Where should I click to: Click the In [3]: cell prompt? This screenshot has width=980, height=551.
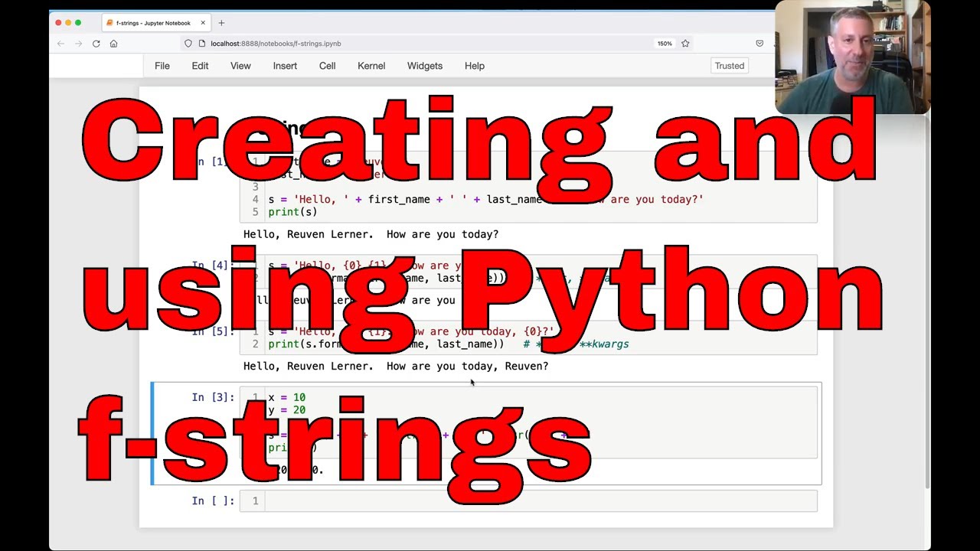pyautogui.click(x=213, y=397)
